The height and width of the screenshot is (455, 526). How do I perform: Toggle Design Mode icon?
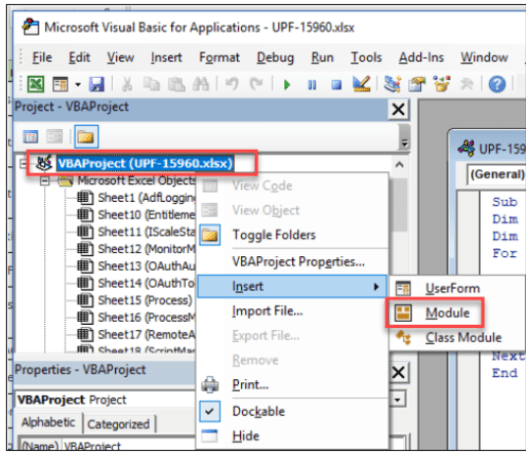pyautogui.click(x=362, y=84)
